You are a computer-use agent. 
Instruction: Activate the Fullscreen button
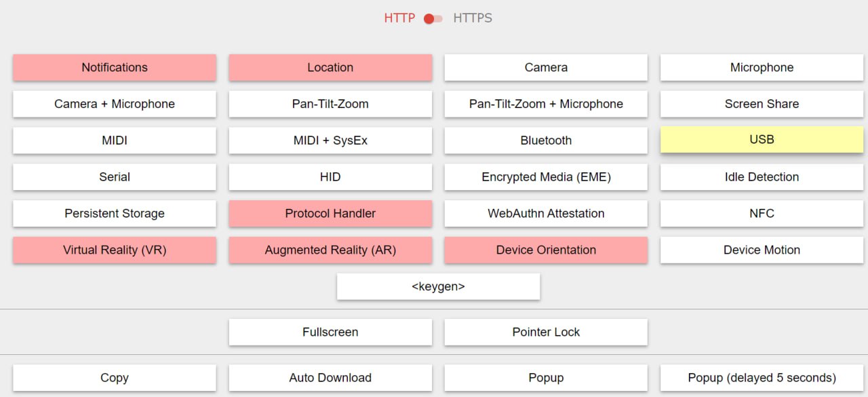pyautogui.click(x=330, y=332)
